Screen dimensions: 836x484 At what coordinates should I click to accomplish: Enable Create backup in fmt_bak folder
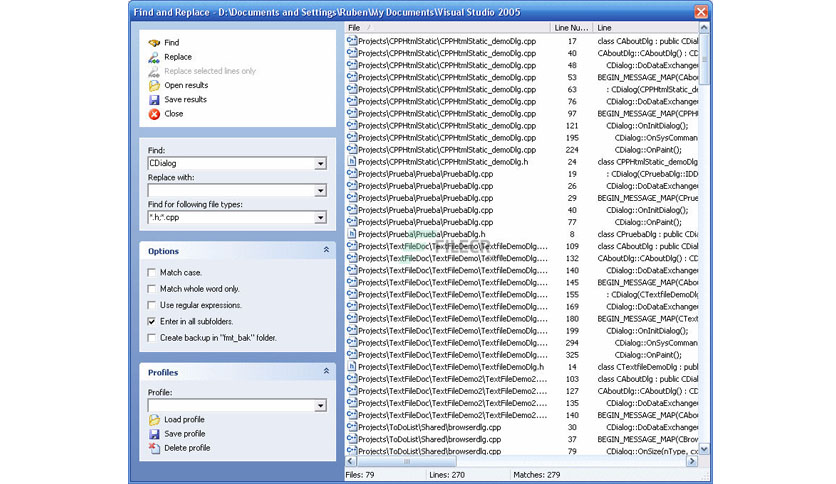coord(152,338)
